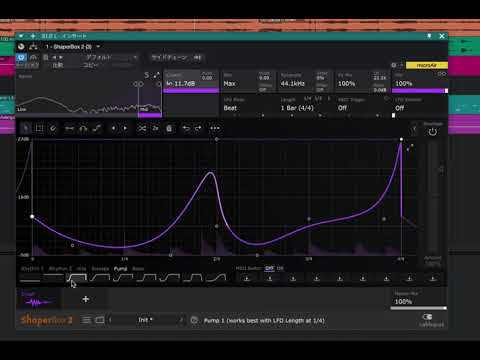This screenshot has width=480, height=360.
Task: Click the yellow microAir button
Action: click(427, 65)
